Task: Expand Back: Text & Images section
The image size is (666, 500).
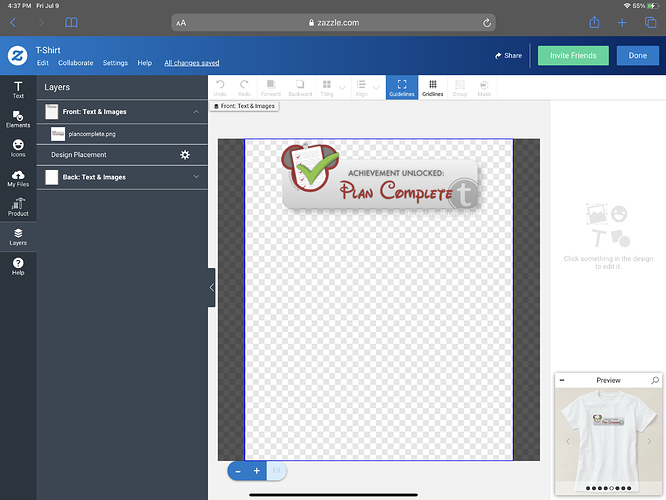Action: coord(196,177)
